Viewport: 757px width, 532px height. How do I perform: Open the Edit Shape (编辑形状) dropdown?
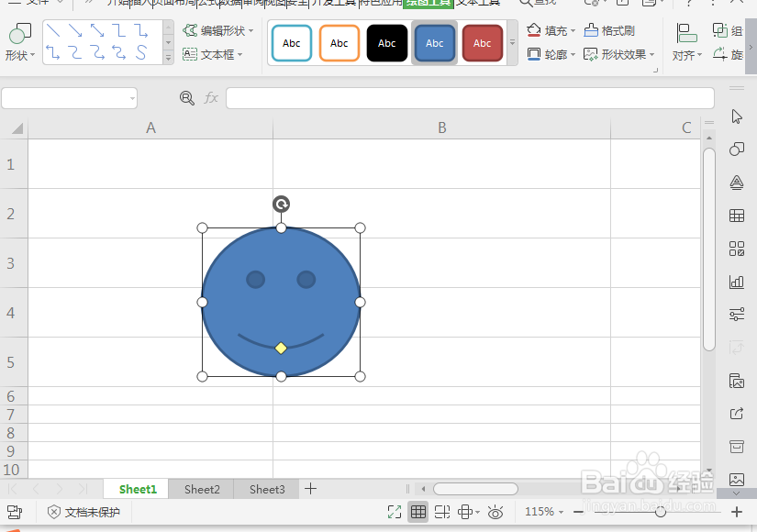point(217,31)
